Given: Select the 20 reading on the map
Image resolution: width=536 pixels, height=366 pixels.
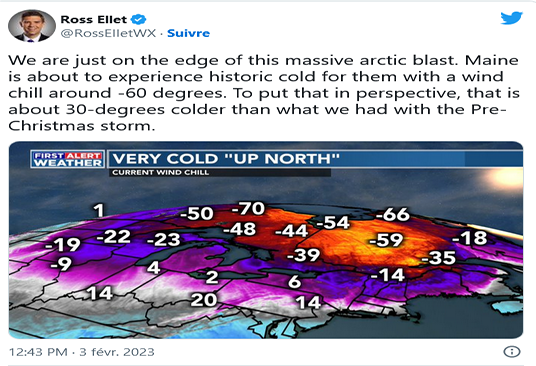Looking at the screenshot, I should click(x=204, y=300).
